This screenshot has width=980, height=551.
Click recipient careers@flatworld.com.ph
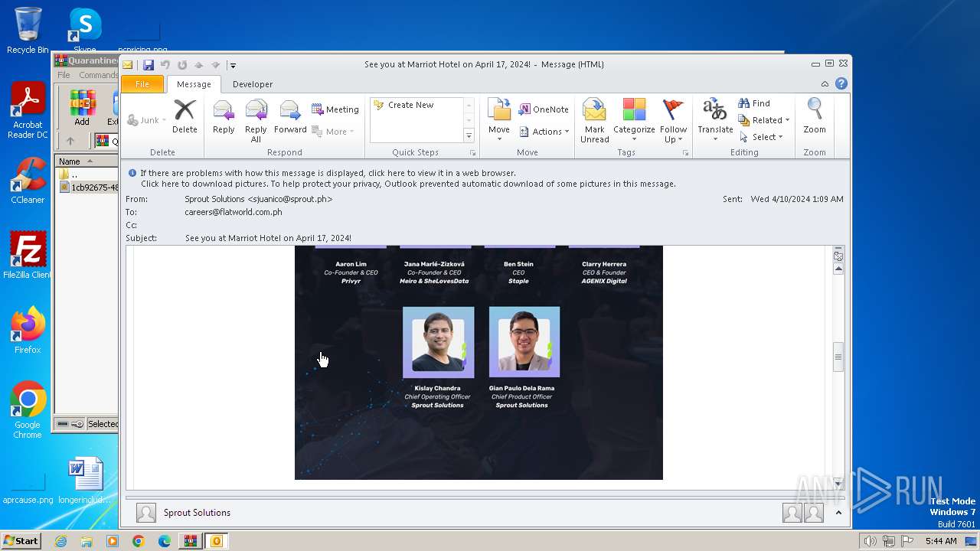[x=234, y=212]
